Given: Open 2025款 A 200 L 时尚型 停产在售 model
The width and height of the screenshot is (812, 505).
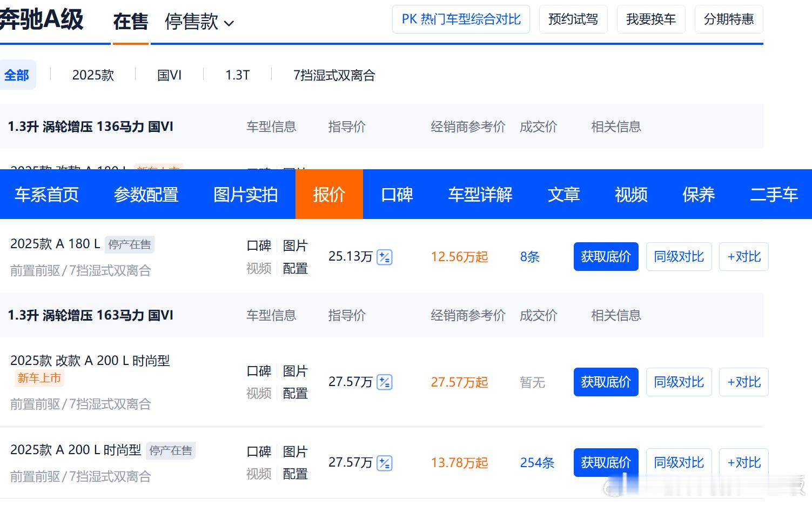Looking at the screenshot, I should point(76,450).
